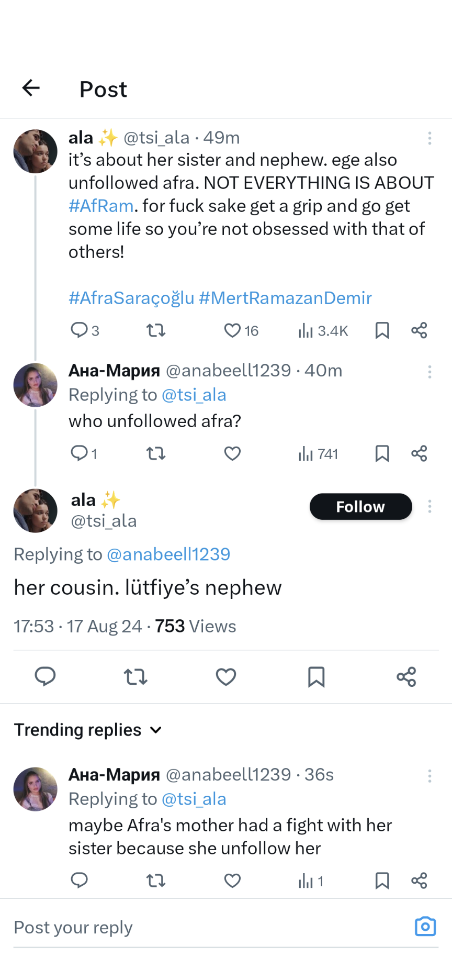
Task: Open more options beside Follow button
Action: pos(429,506)
